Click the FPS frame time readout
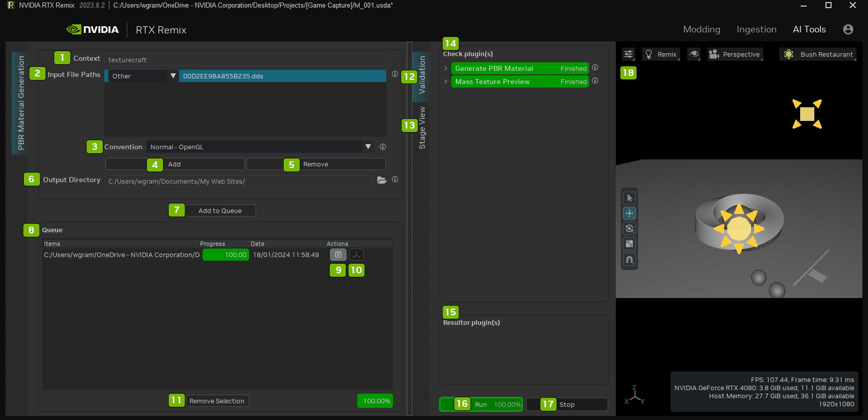Image resolution: width=868 pixels, height=420 pixels. pyautogui.click(x=802, y=380)
